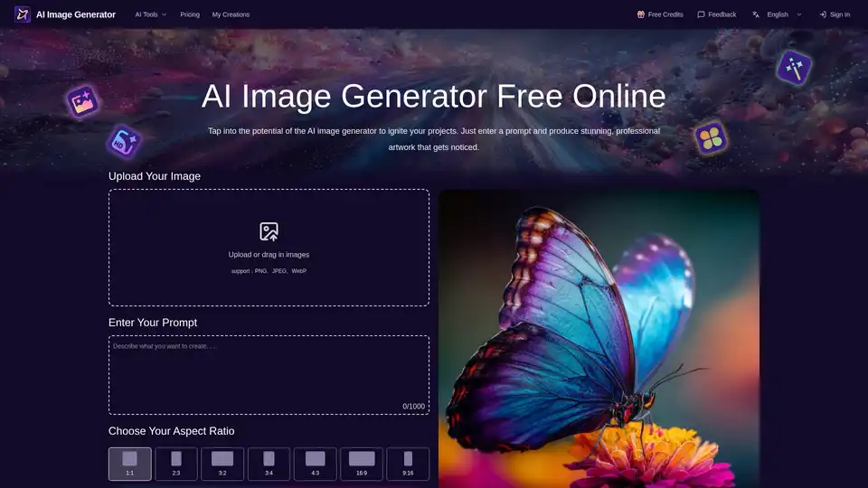Select the 2:3 aspect ratio

pos(176,464)
